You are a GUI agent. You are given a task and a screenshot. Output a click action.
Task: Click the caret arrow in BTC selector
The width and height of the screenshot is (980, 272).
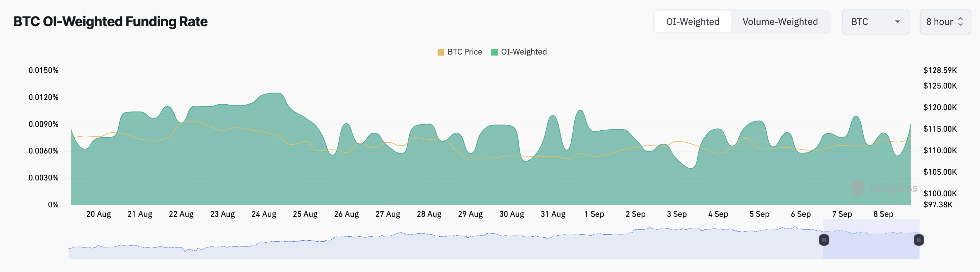(x=897, y=22)
